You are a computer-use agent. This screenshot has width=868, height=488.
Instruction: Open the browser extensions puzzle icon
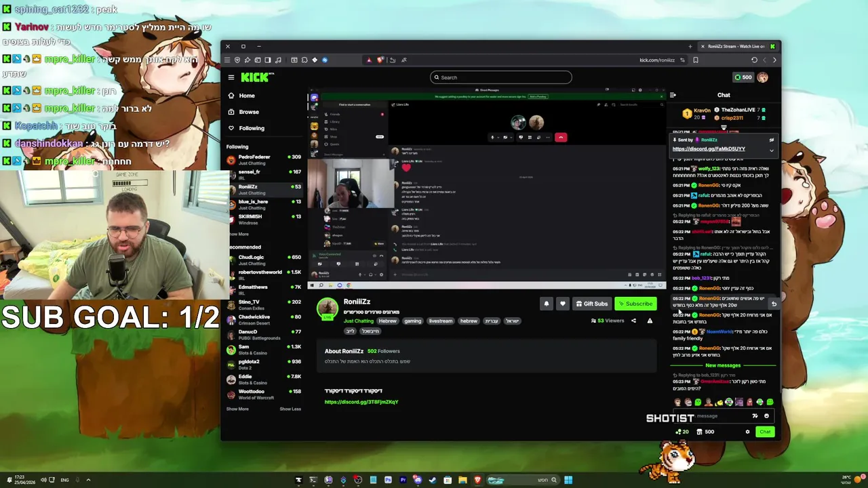click(x=304, y=60)
